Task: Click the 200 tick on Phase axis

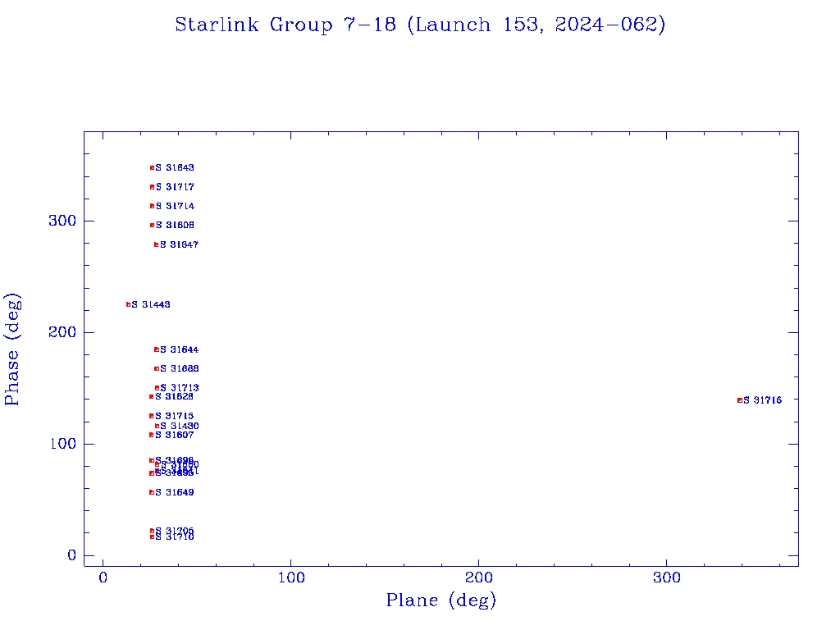Action: point(62,332)
